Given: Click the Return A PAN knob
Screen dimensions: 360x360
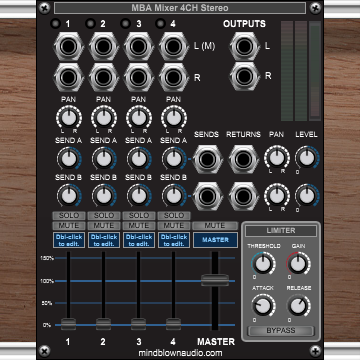Looking at the screenshot, I should [277, 158].
